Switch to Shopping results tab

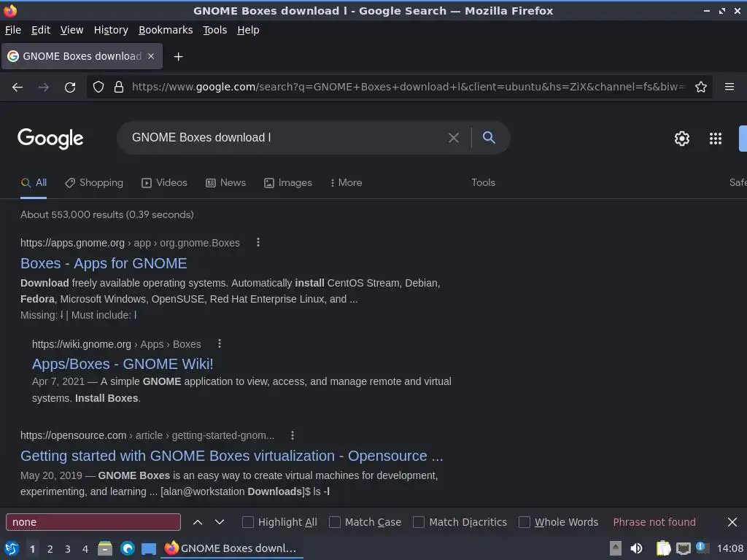coord(94,183)
